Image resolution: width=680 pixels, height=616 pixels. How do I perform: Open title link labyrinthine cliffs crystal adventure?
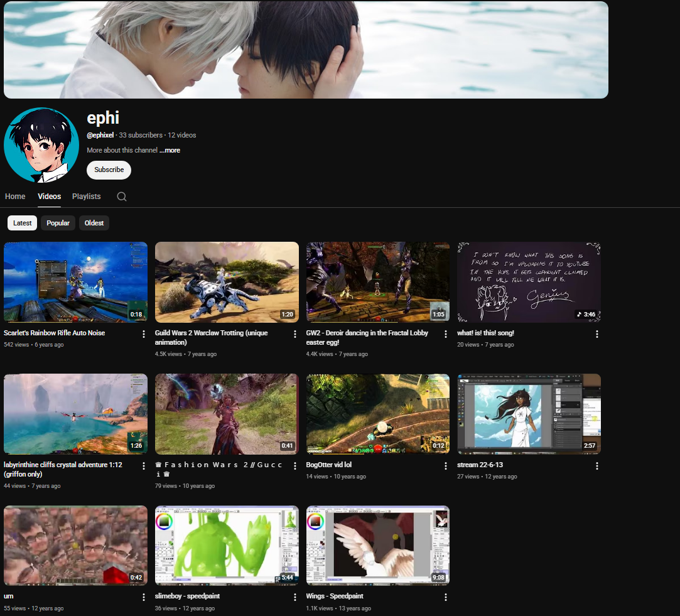(63, 469)
